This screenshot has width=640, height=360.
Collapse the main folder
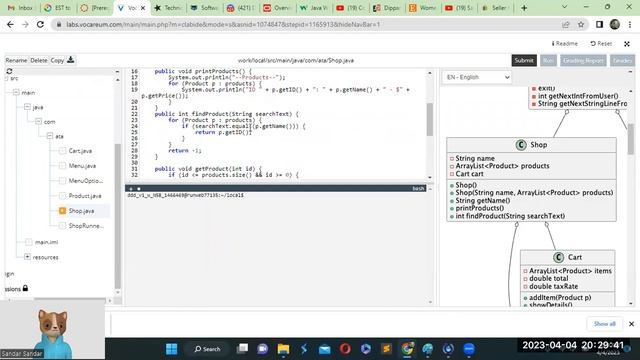tap(16, 92)
